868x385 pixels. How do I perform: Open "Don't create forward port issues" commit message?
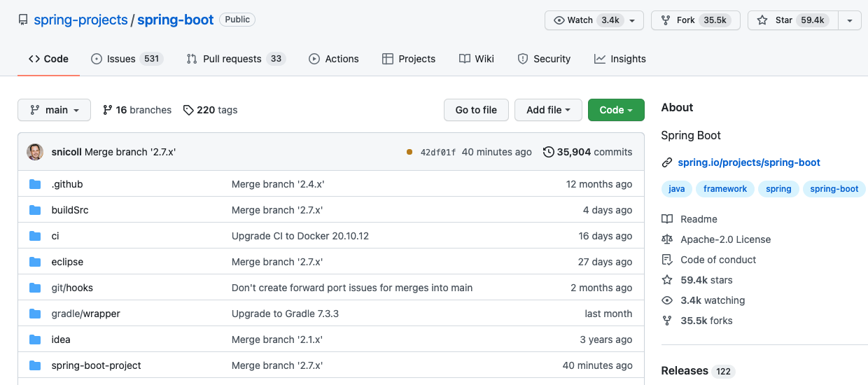pos(352,288)
